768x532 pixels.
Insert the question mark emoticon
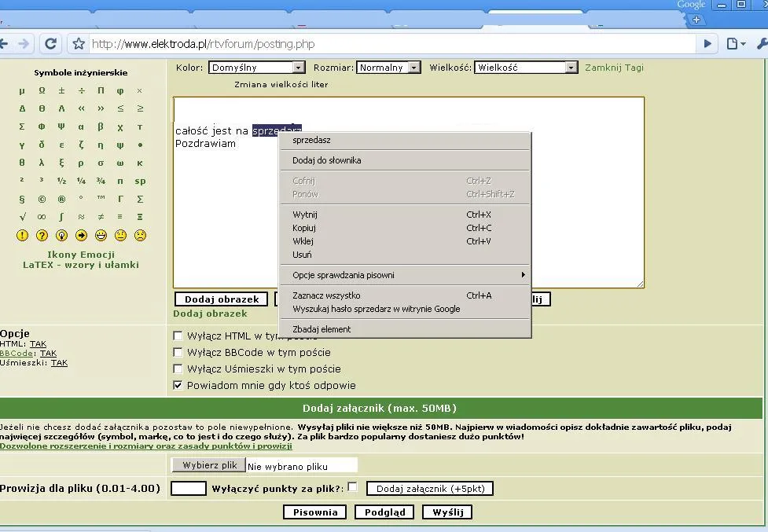[42, 235]
